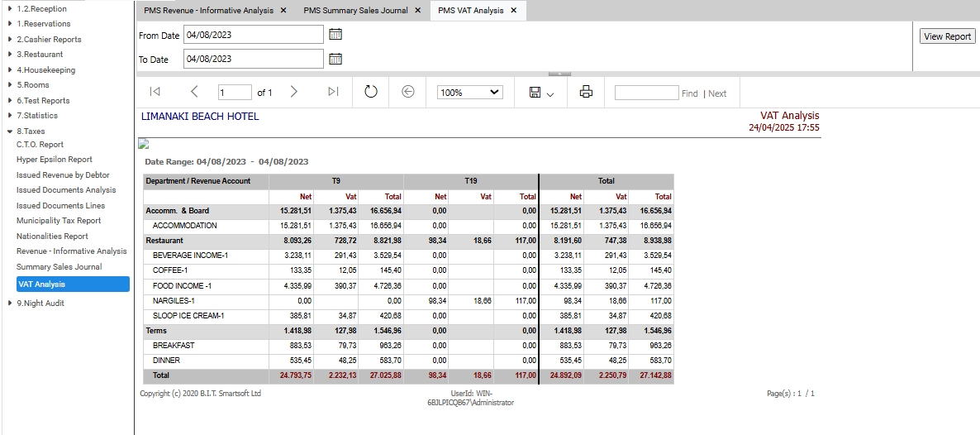Refresh the report with circular arrow

pos(371,92)
